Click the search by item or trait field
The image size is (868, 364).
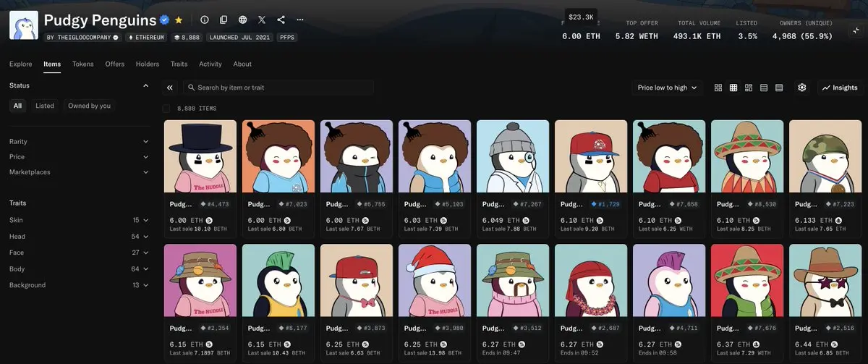[278, 88]
